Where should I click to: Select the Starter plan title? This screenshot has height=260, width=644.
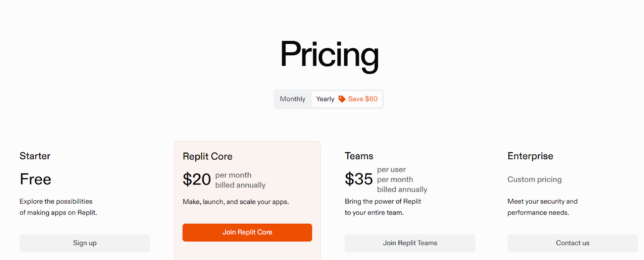[x=35, y=156]
